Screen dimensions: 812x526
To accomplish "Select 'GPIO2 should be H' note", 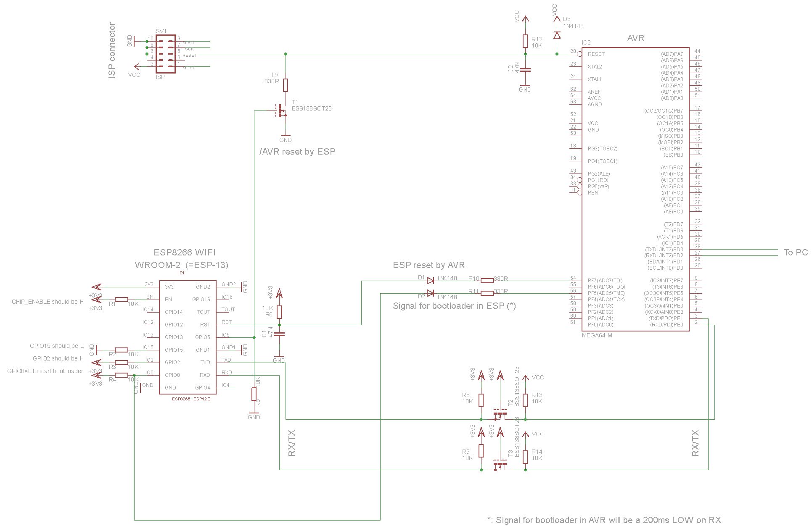I will click(58, 358).
